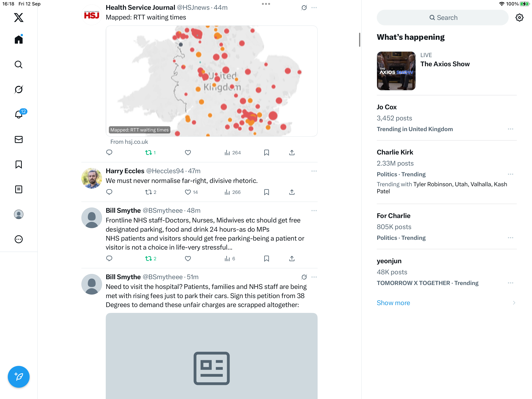Open more options on Harry Eccles's post
532x399 pixels.
(314, 171)
